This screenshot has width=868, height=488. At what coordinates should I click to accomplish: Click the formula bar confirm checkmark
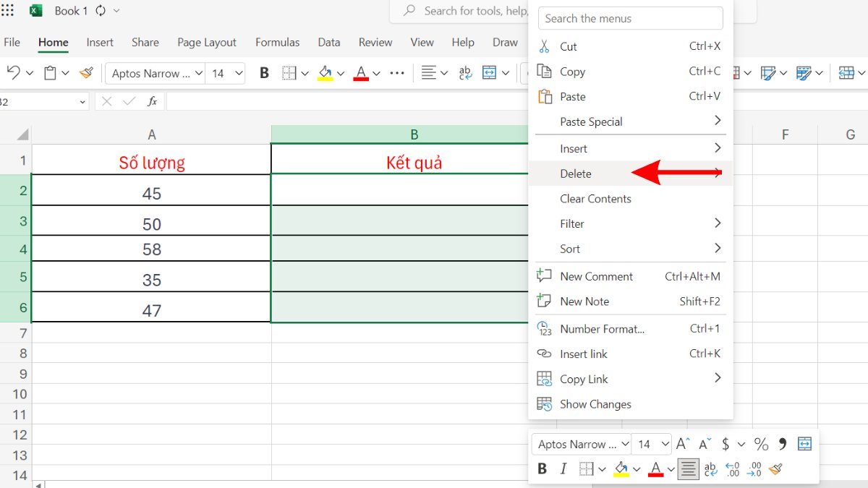point(129,101)
